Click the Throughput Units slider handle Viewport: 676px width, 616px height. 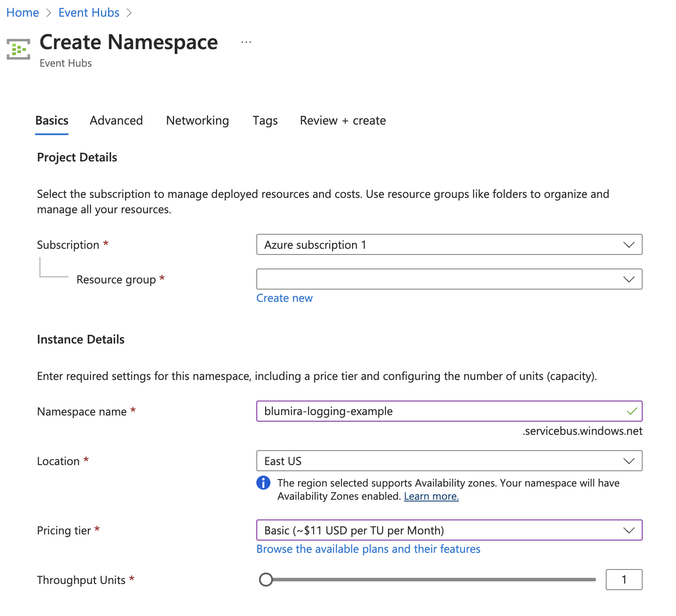[x=266, y=580]
